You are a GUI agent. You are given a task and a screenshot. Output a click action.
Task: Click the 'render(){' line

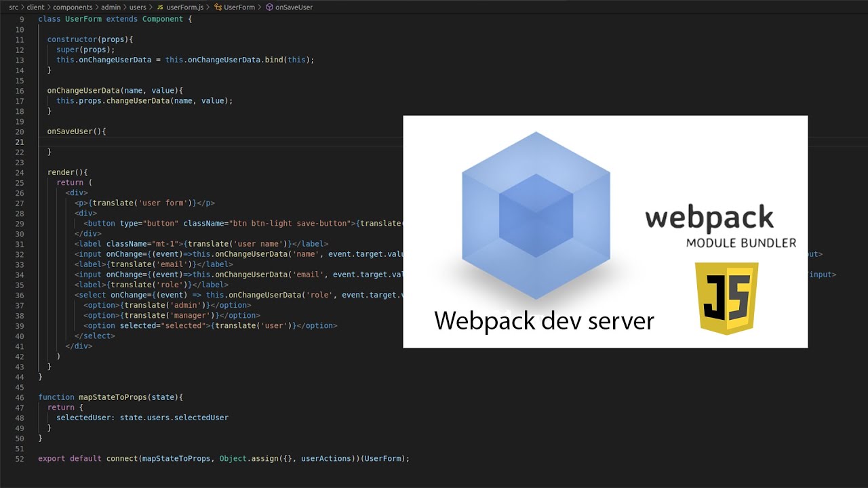click(68, 172)
